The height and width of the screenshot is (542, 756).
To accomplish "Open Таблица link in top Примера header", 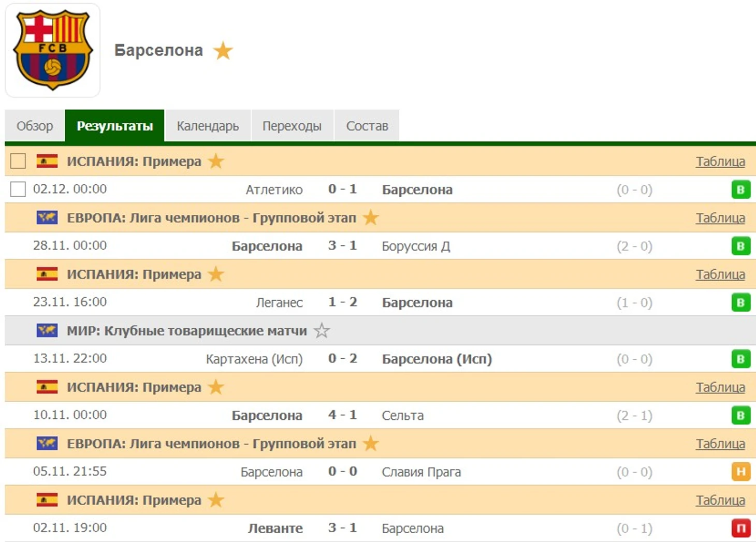I will pyautogui.click(x=720, y=162).
